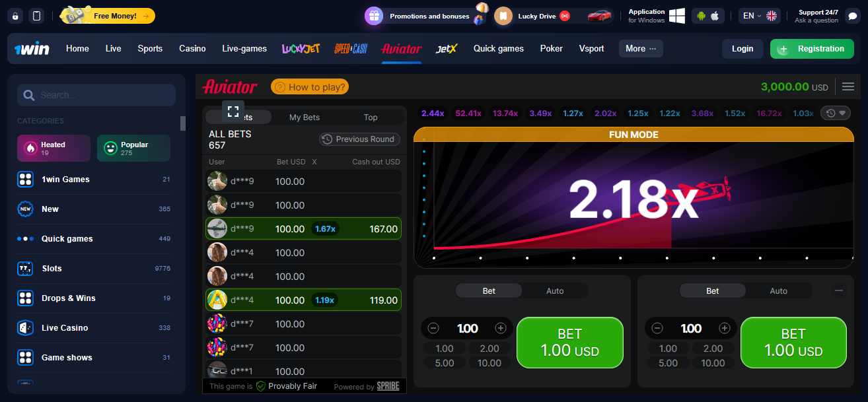
Task: Toggle the fullscreen icon in the game
Action: tap(233, 111)
